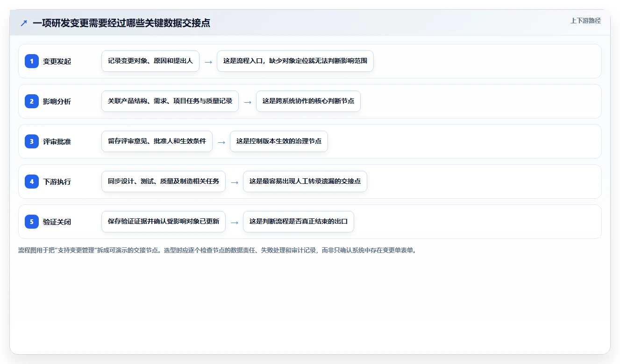620x364 pixels.
Task: Click the diagonal arrow icon beside the title
Action: [x=24, y=23]
